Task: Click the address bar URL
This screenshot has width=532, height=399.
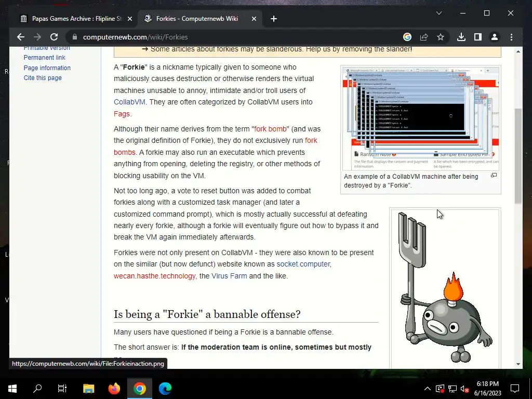Action: [136, 37]
